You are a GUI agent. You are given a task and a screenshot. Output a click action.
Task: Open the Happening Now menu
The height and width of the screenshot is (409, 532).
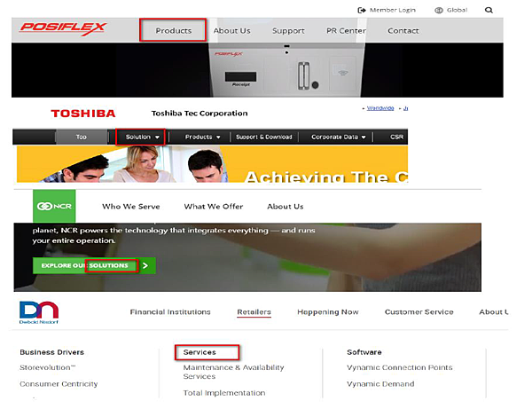click(x=328, y=312)
